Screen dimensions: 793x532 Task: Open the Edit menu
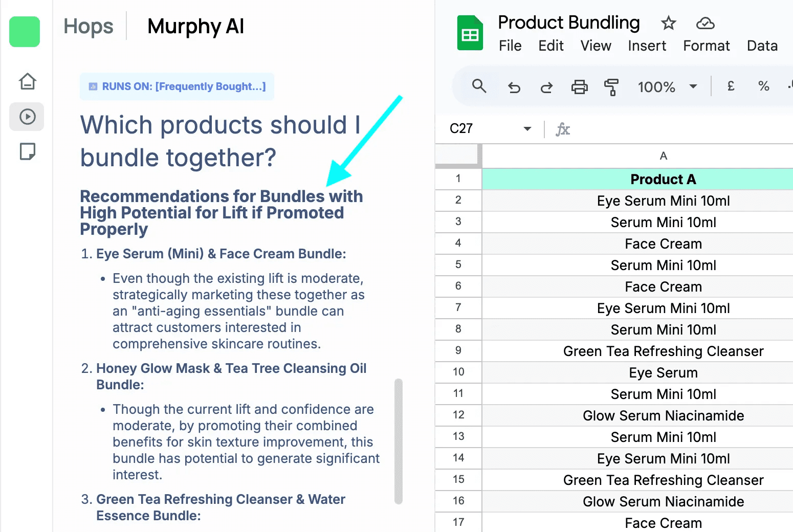click(x=551, y=46)
